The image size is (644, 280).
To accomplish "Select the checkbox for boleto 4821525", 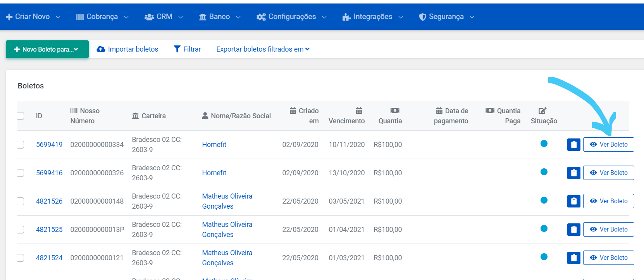I will pyautogui.click(x=21, y=230).
